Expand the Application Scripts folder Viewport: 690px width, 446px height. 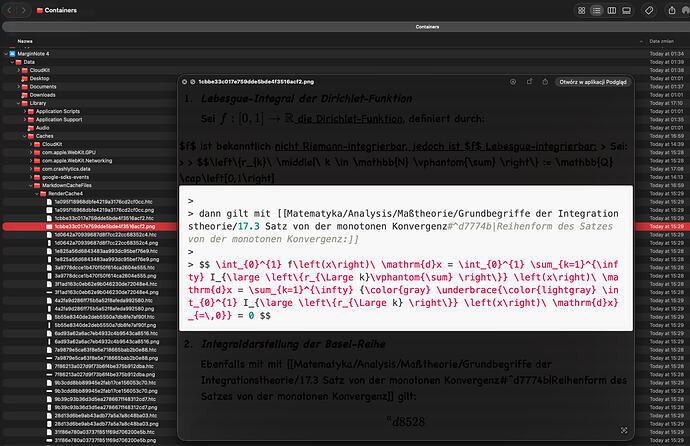25,111
